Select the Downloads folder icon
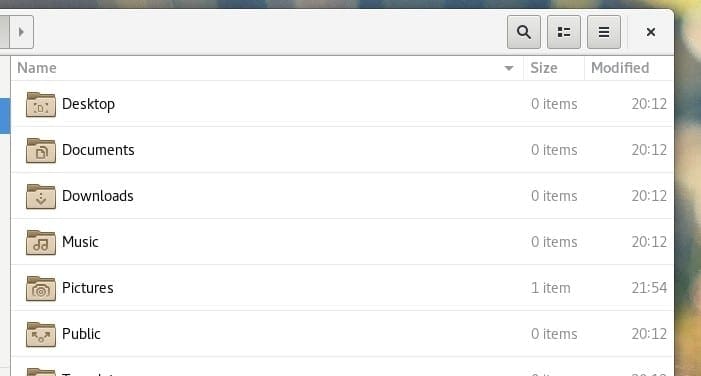This screenshot has height=376, width=701. coord(41,196)
